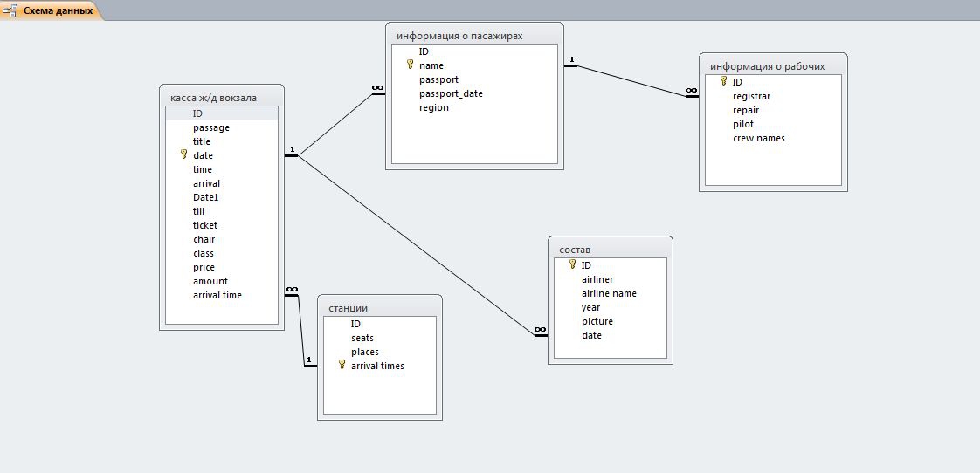Click the price field in касса table
The height and width of the screenshot is (473, 980).
(x=204, y=267)
